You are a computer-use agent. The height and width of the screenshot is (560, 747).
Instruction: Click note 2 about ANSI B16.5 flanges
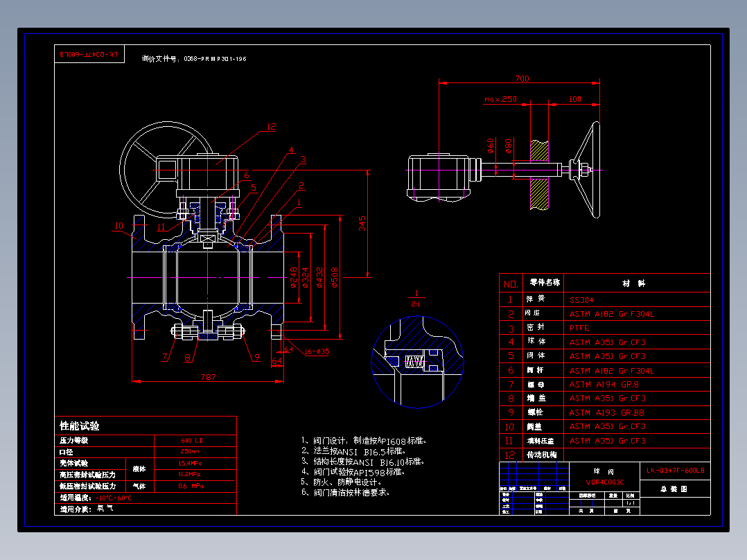click(x=353, y=451)
